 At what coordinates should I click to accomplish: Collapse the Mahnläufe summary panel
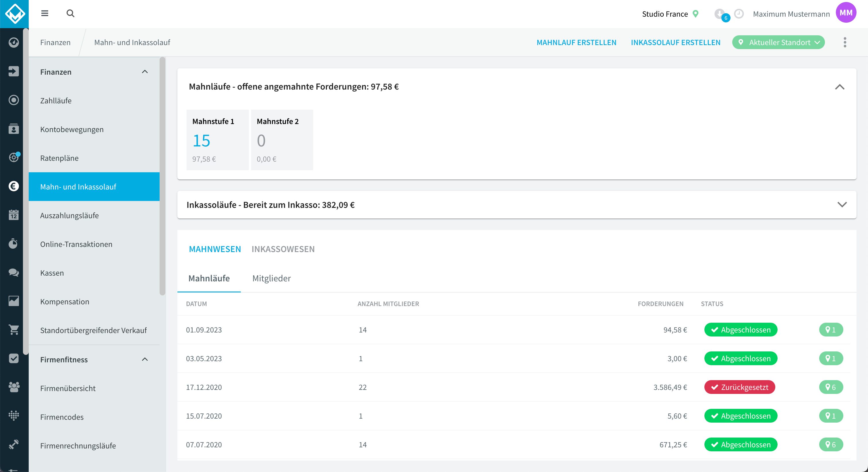[x=840, y=87]
